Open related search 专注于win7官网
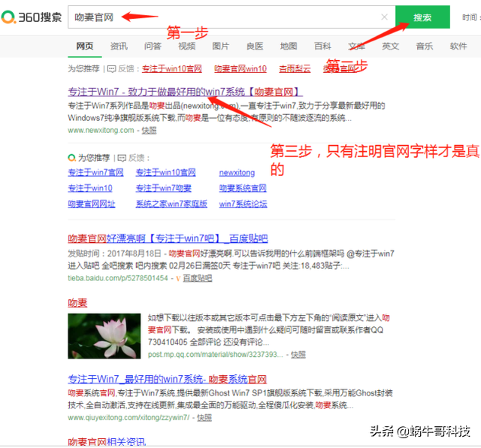 tap(95, 172)
